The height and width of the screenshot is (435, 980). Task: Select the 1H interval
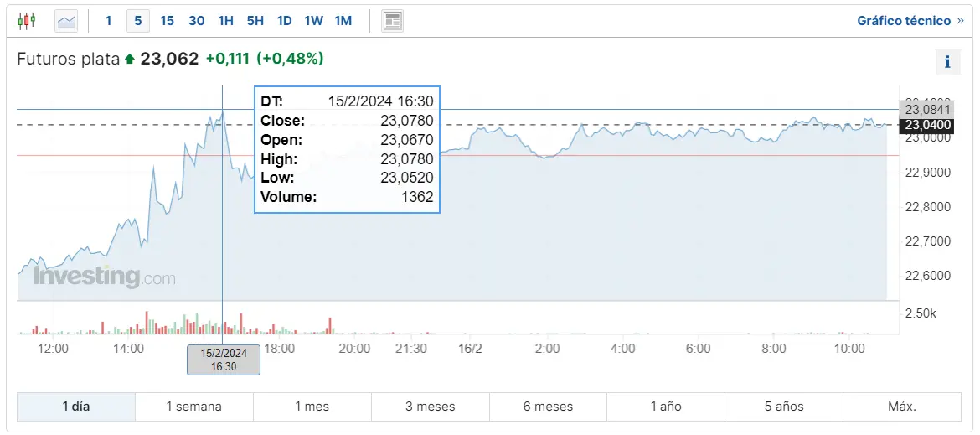225,21
